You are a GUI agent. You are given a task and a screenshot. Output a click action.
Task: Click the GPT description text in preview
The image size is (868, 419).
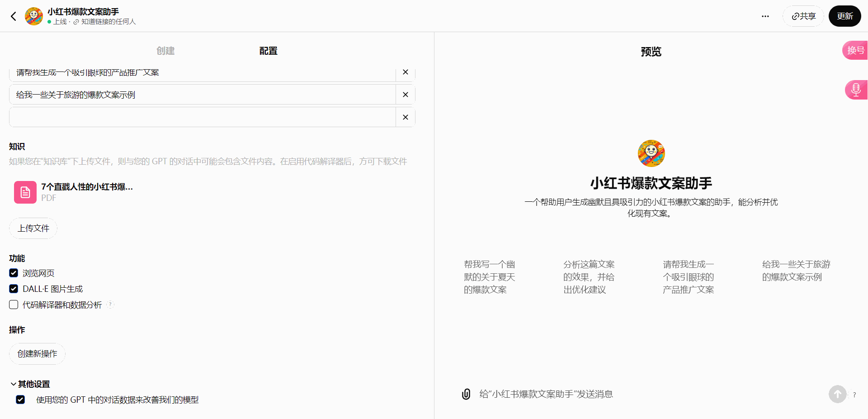651,208
